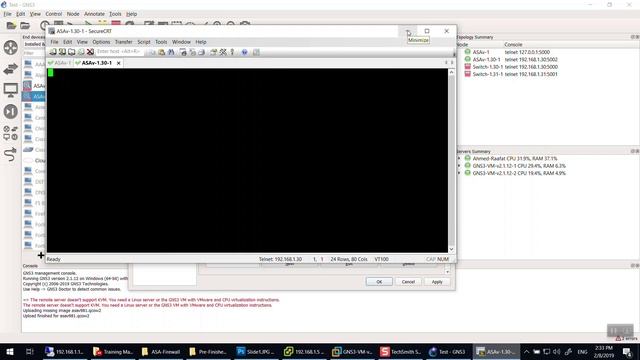
Task: Select Browse all devices icon in GNS3 sidebar
Action: click(11, 133)
